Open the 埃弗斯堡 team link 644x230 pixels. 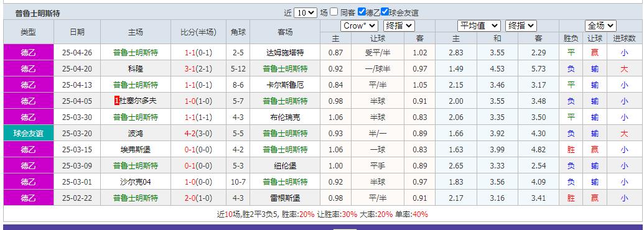coord(136,150)
